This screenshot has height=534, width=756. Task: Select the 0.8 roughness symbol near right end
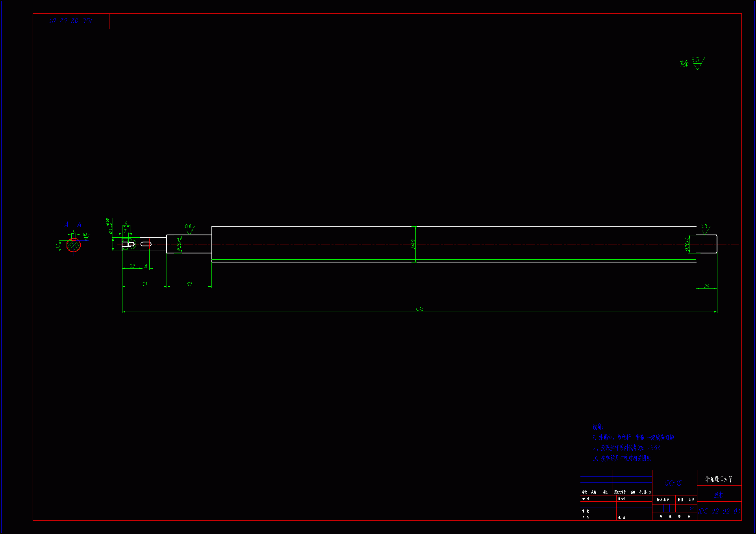[705, 228]
